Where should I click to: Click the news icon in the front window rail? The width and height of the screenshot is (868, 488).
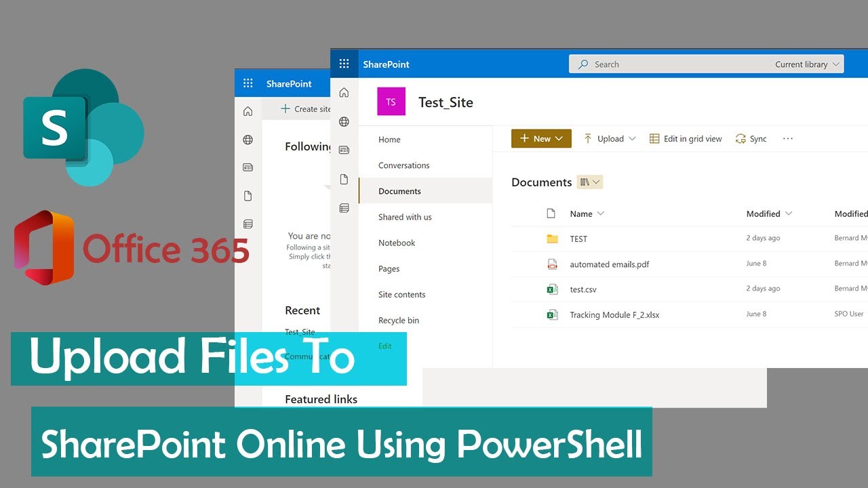coord(344,150)
